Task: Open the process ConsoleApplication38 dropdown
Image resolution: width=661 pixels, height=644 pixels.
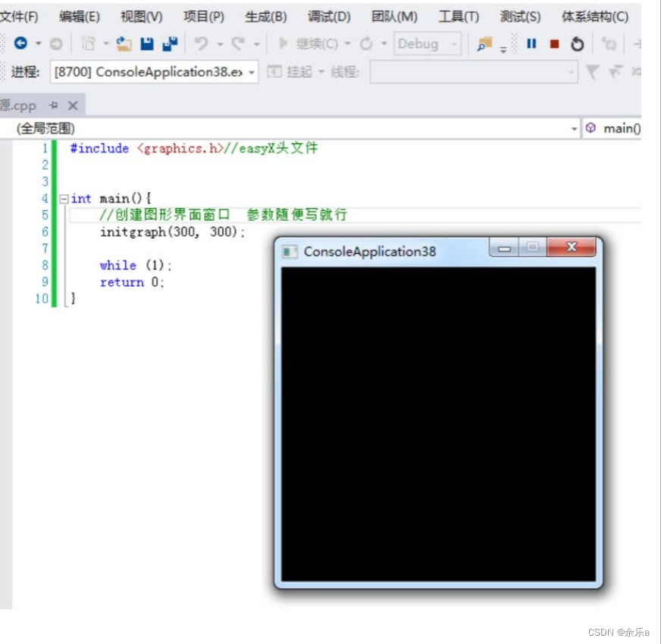Action: [x=154, y=72]
